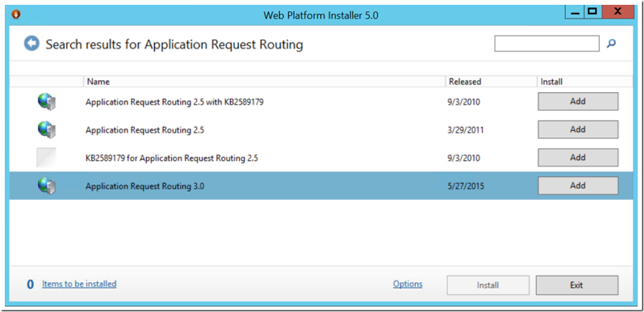Minimize the Web Platform Installer window
Image resolution: width=644 pixels, height=312 pixels.
(x=575, y=13)
